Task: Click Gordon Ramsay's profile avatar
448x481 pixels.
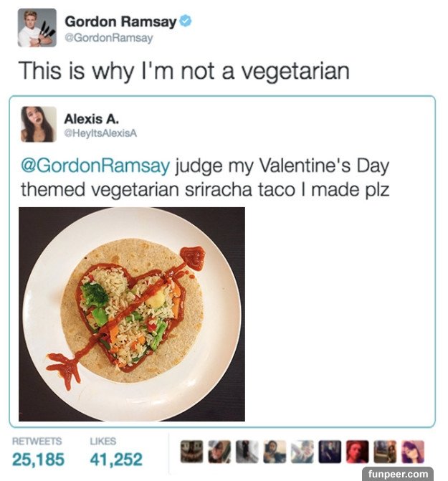Action: [x=37, y=28]
